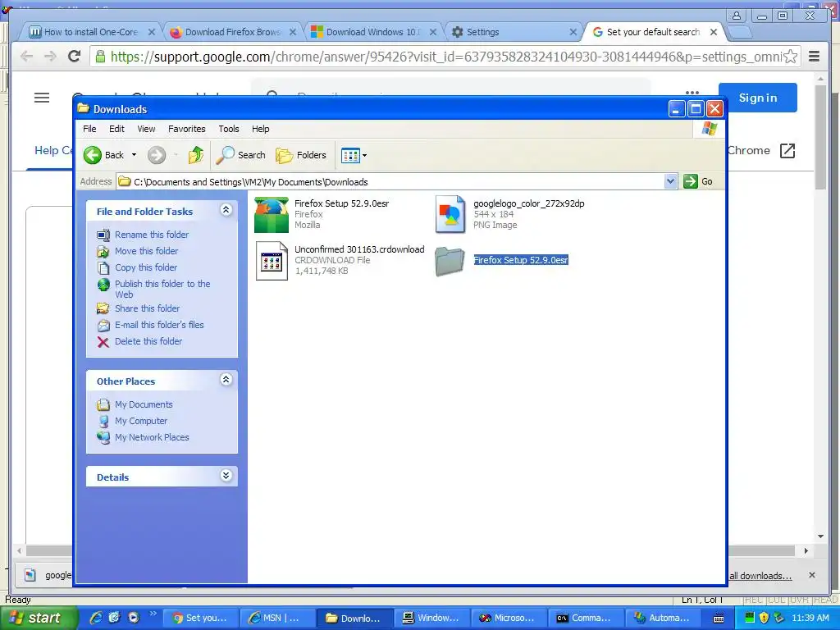
Task: Select the googlelogo_color_272x92dp PNG icon
Action: (x=450, y=214)
